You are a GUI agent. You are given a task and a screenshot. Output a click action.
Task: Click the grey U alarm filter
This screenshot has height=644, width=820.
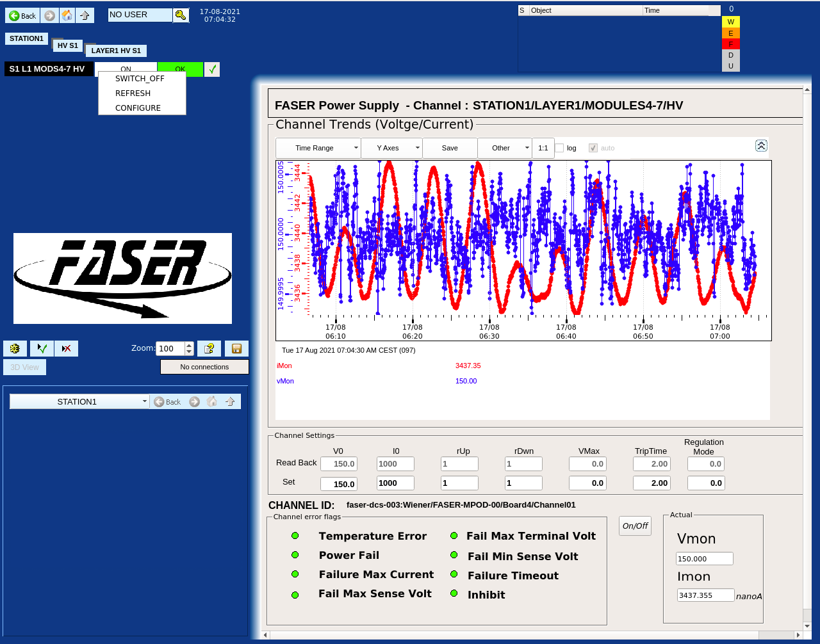731,66
